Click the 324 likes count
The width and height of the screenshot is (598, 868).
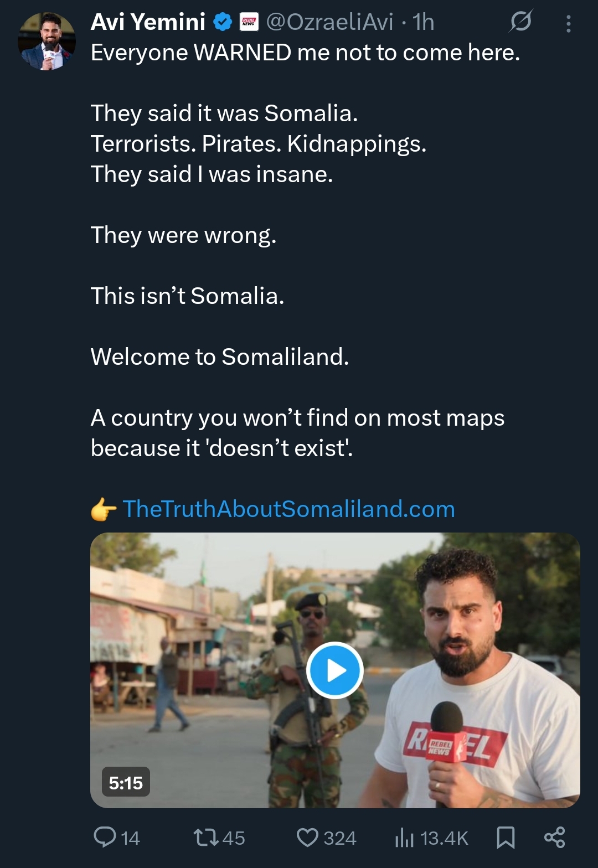(340, 838)
